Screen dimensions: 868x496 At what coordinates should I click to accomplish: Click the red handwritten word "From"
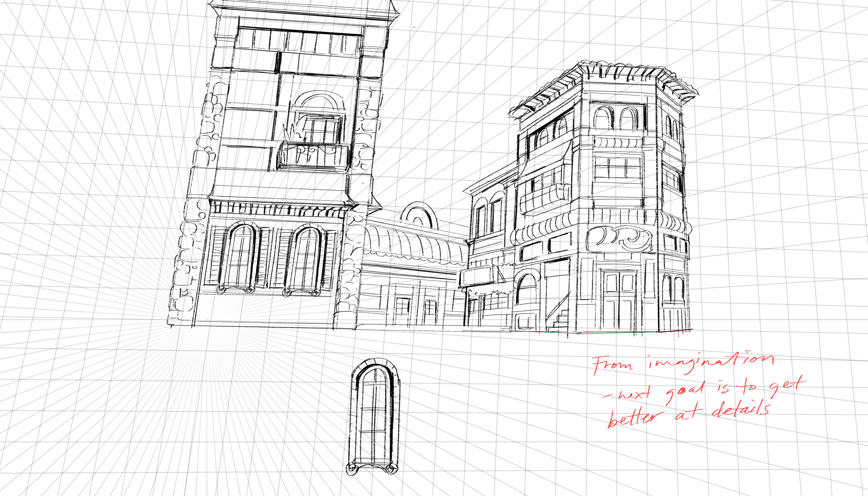tap(612, 364)
